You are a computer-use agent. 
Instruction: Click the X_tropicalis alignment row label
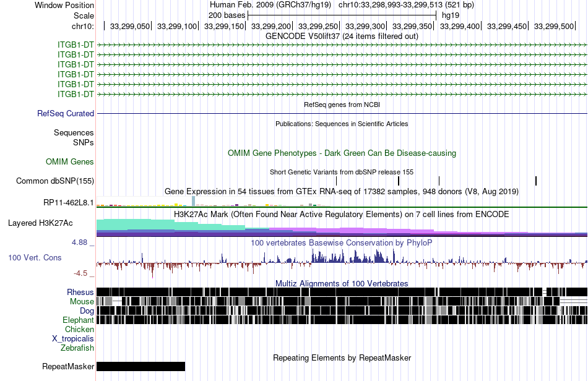pyautogui.click(x=73, y=339)
